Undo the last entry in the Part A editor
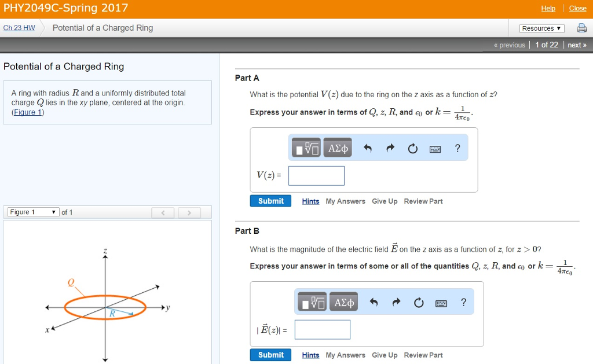Viewport: 593px width, 364px height. (367, 147)
